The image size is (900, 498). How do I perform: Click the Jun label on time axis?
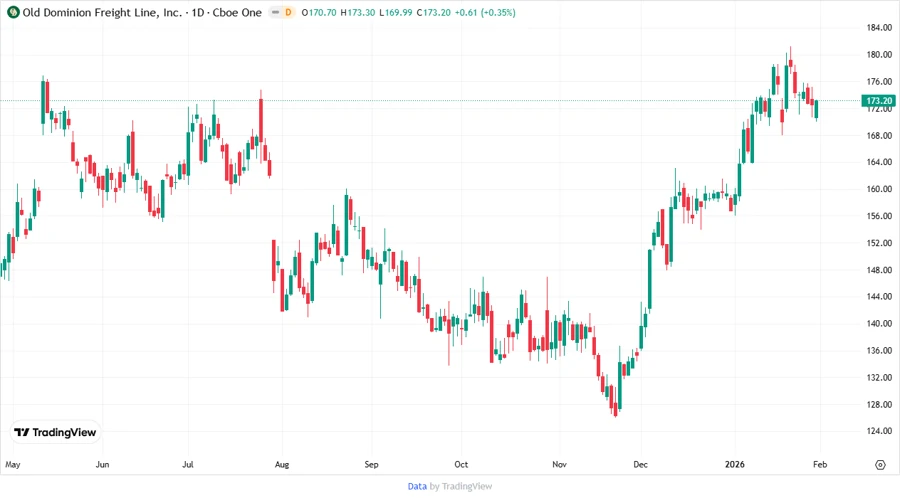tap(102, 464)
